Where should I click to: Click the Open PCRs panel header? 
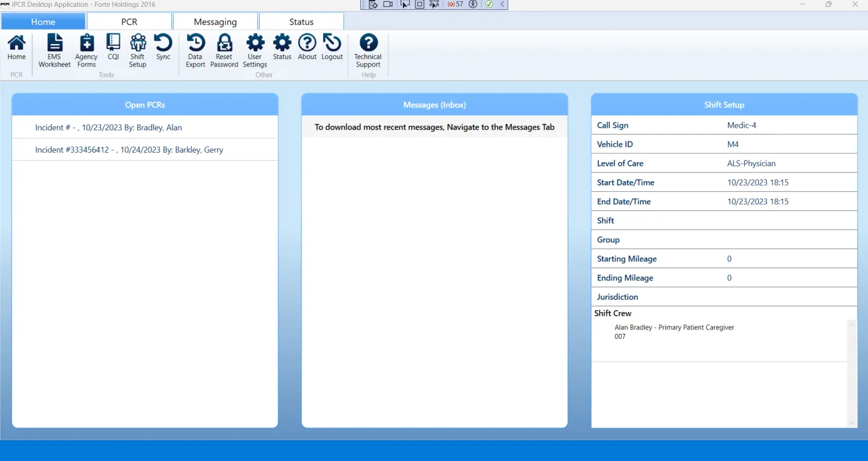(x=145, y=105)
